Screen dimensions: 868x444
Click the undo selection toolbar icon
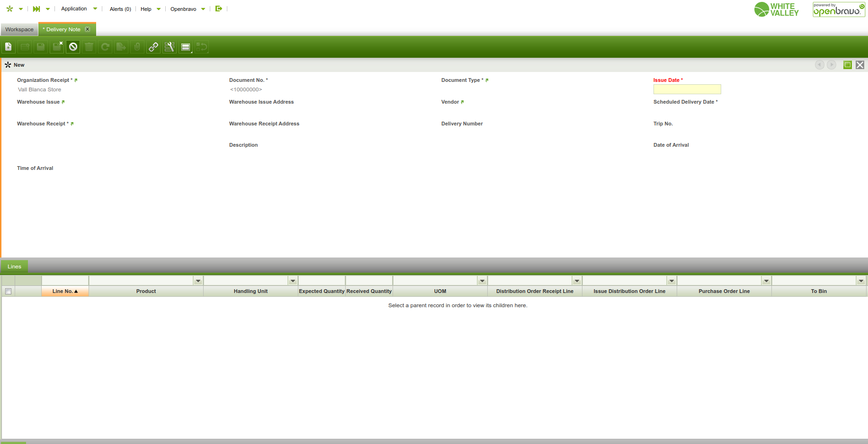point(202,47)
